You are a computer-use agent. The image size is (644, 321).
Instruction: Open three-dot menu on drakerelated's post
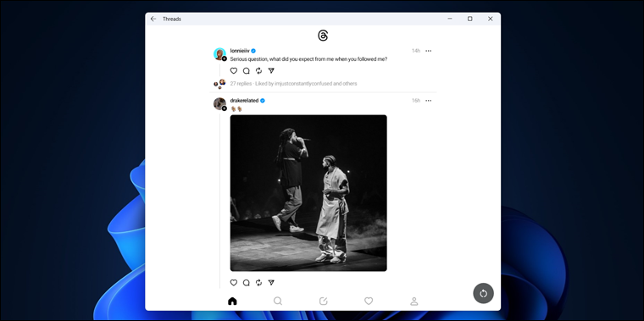tap(429, 101)
